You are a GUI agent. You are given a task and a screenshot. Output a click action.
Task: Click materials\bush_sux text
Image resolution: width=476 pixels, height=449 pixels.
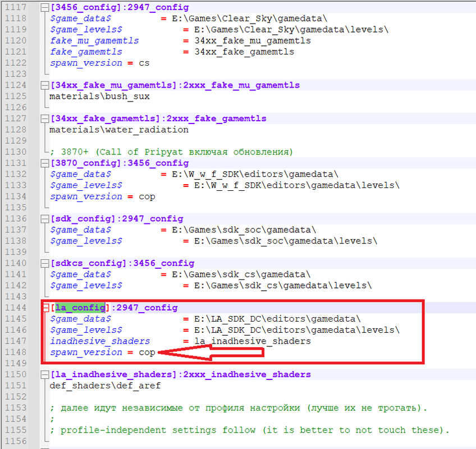(x=99, y=96)
